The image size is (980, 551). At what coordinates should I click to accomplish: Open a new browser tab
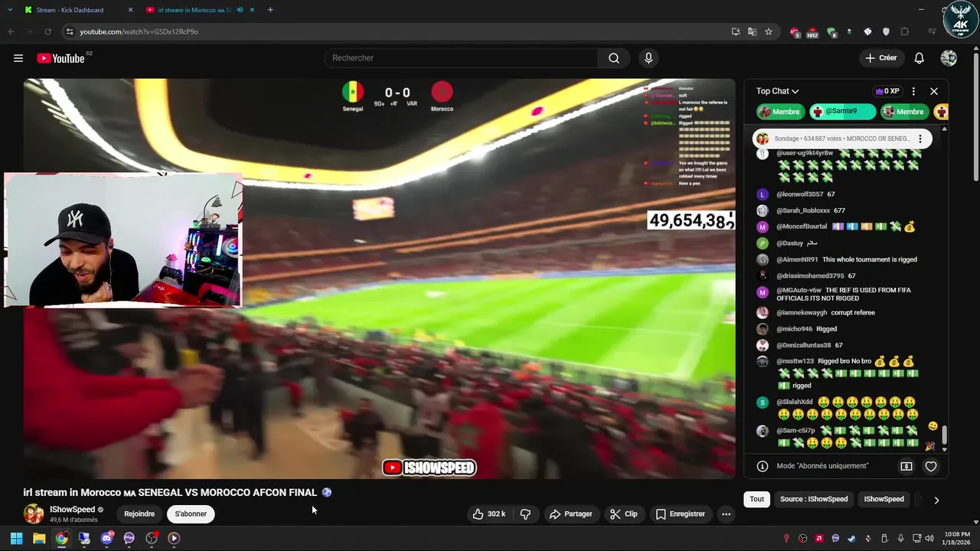(270, 10)
